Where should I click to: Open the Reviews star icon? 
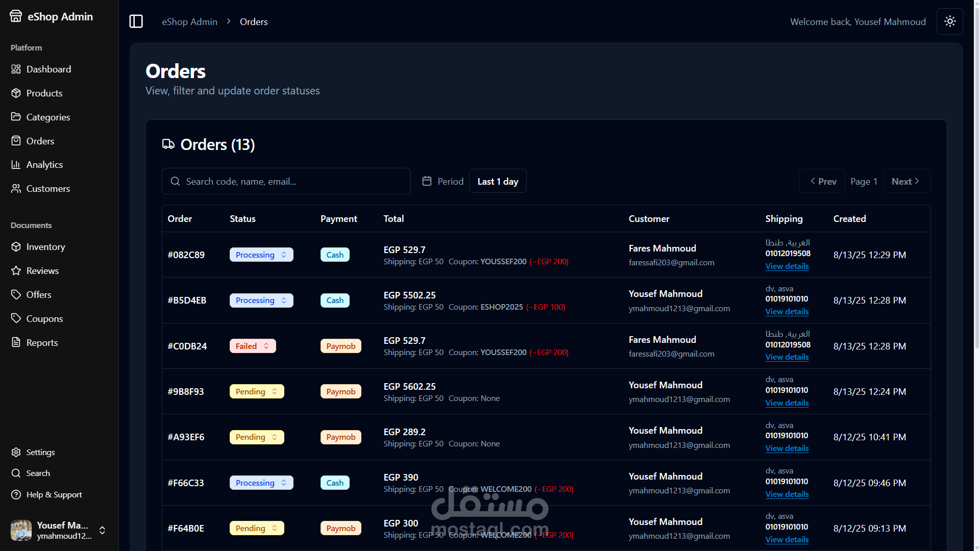click(16, 271)
